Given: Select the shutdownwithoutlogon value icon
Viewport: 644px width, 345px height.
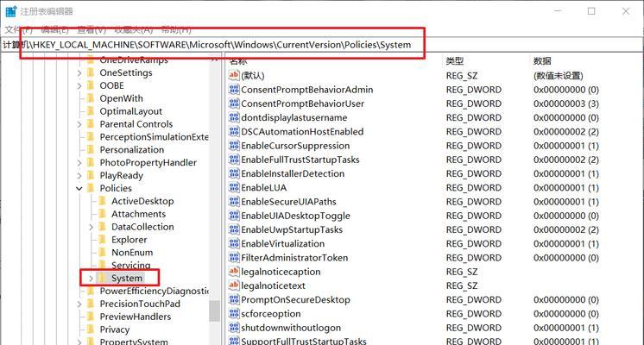Looking at the screenshot, I should [x=234, y=328].
